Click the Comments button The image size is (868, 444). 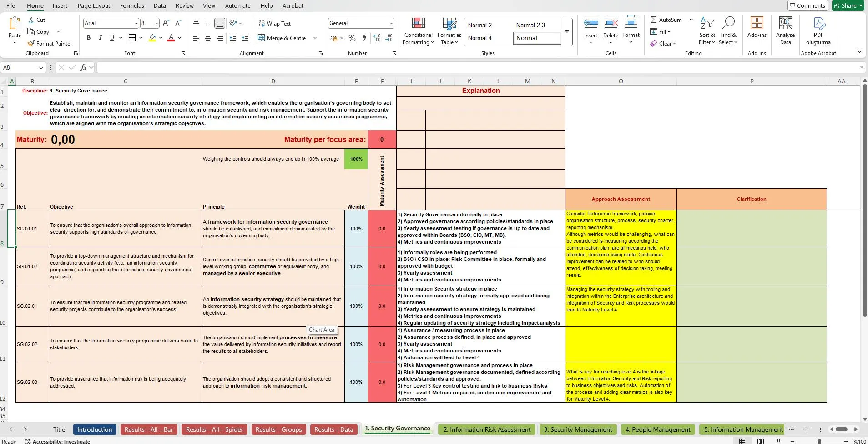pyautogui.click(x=807, y=5)
